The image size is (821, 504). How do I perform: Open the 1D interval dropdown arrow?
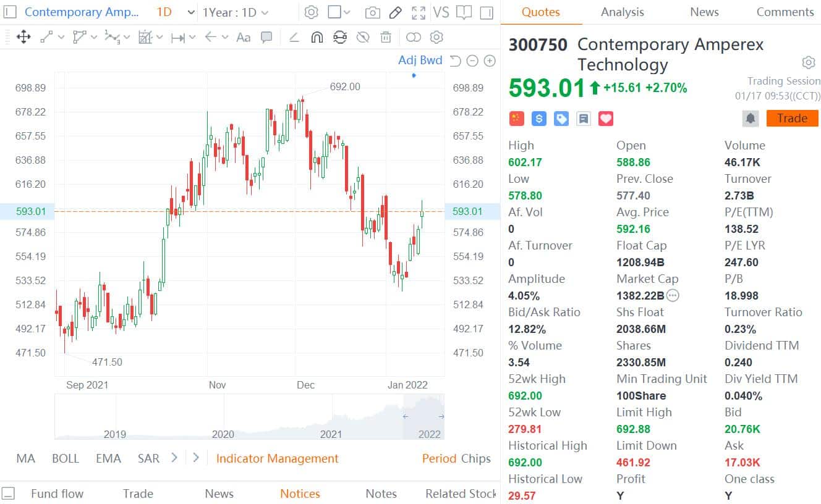click(x=191, y=12)
